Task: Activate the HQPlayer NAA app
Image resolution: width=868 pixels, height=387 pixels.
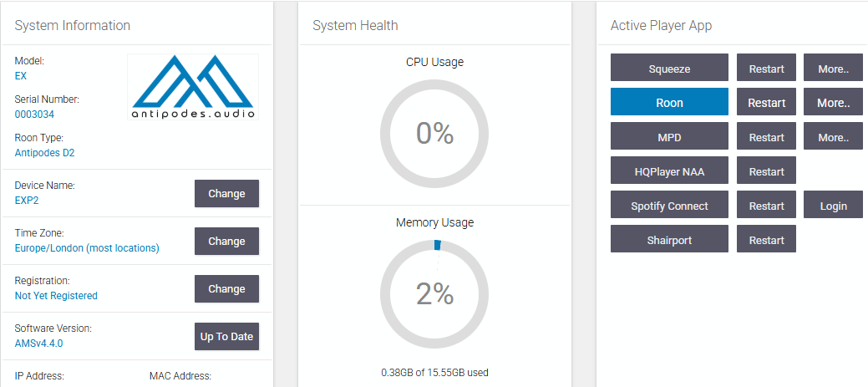Action: click(669, 171)
